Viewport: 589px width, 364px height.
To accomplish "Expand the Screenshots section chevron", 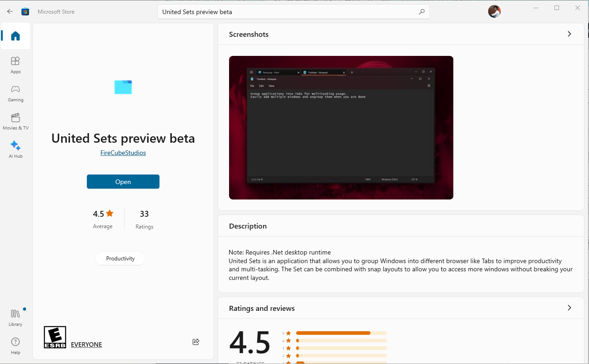I will click(x=569, y=34).
